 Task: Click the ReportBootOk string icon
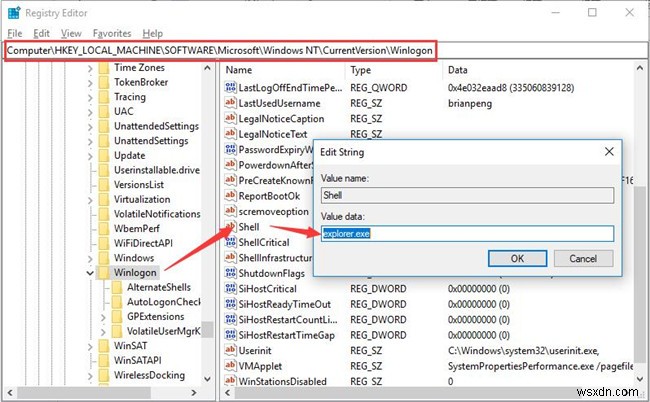pos(230,196)
